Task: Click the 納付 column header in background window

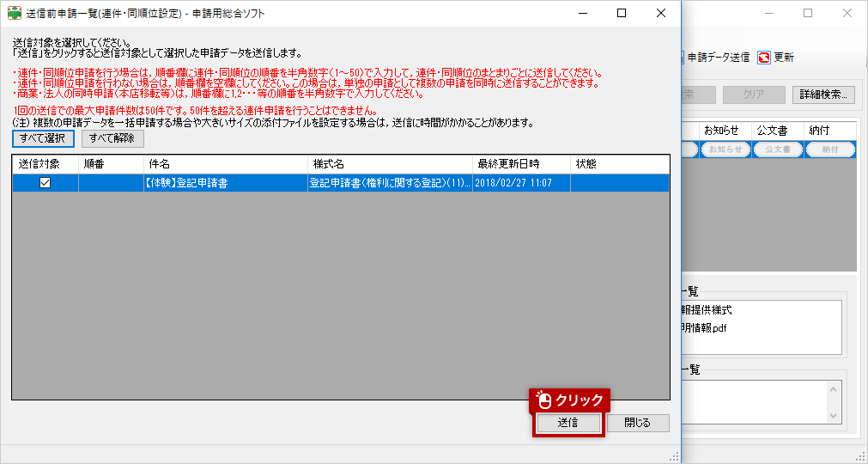Action: (830, 131)
